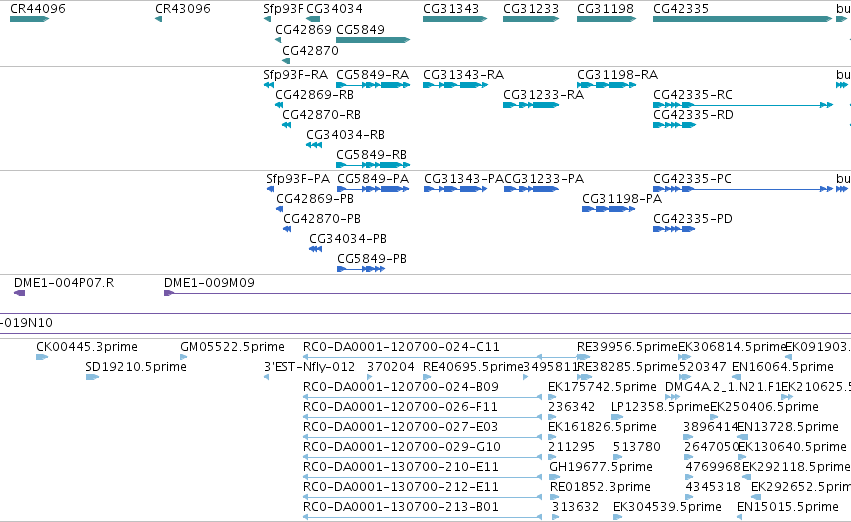Click the RE38285.5prime EST
851x522 pixels.
(585, 377)
